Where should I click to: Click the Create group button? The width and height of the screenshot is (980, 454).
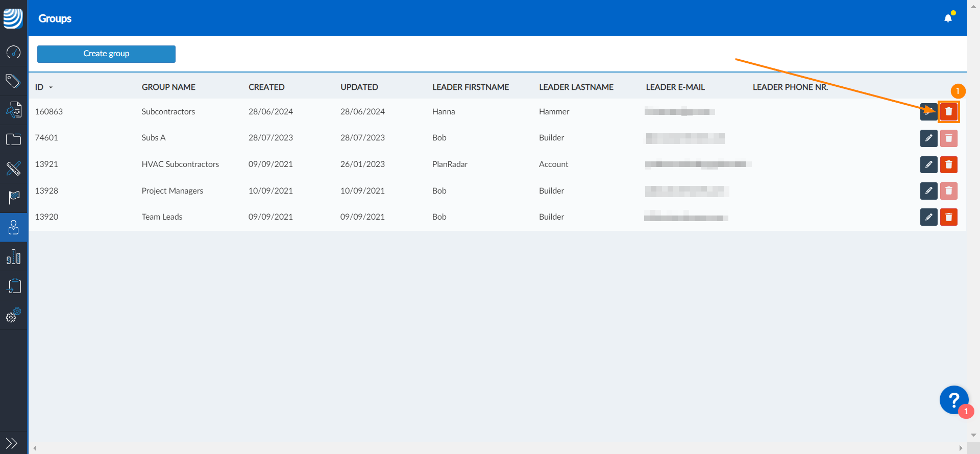point(106,54)
